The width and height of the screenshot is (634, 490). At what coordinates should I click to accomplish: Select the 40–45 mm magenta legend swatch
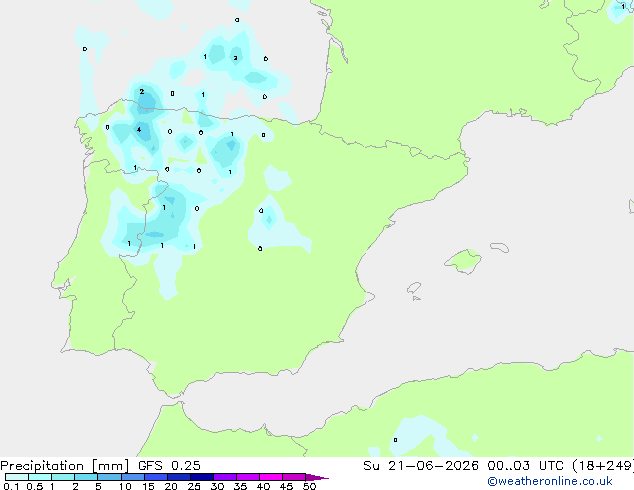pyautogui.click(x=271, y=477)
